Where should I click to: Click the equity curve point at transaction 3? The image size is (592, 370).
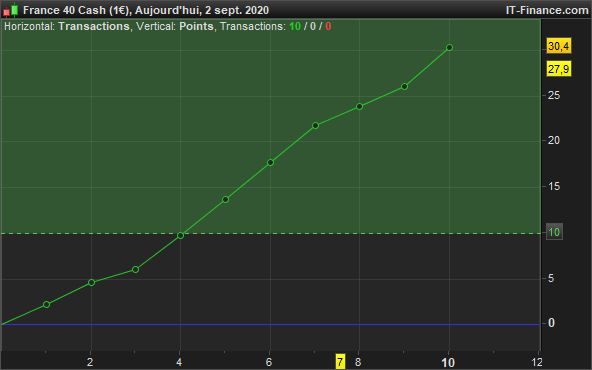(x=136, y=269)
